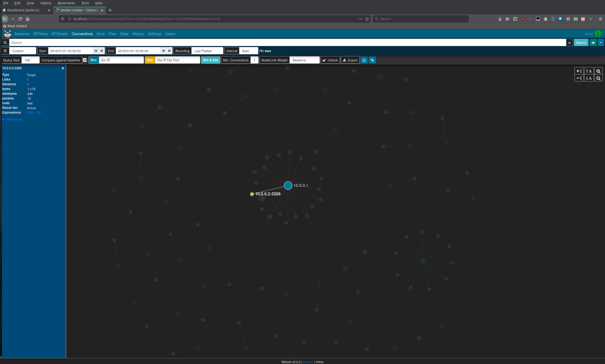Click the Moloch owl logo
Viewport: 605px width, 364px height.
click(7, 34)
